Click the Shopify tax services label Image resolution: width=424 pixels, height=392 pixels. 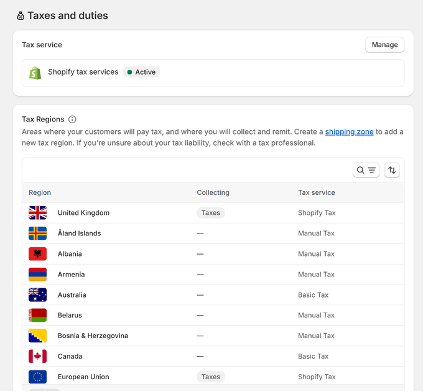point(83,72)
